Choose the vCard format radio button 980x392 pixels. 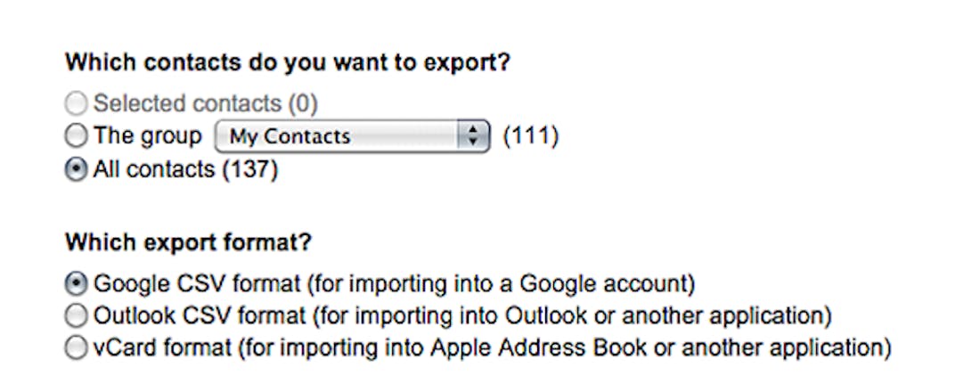click(x=78, y=347)
